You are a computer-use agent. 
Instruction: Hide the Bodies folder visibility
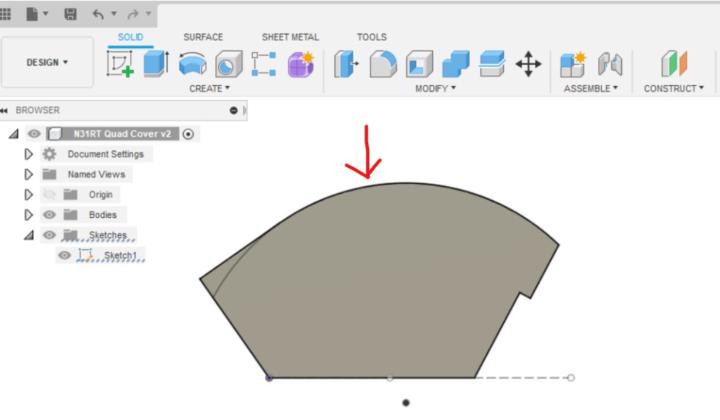[49, 214]
